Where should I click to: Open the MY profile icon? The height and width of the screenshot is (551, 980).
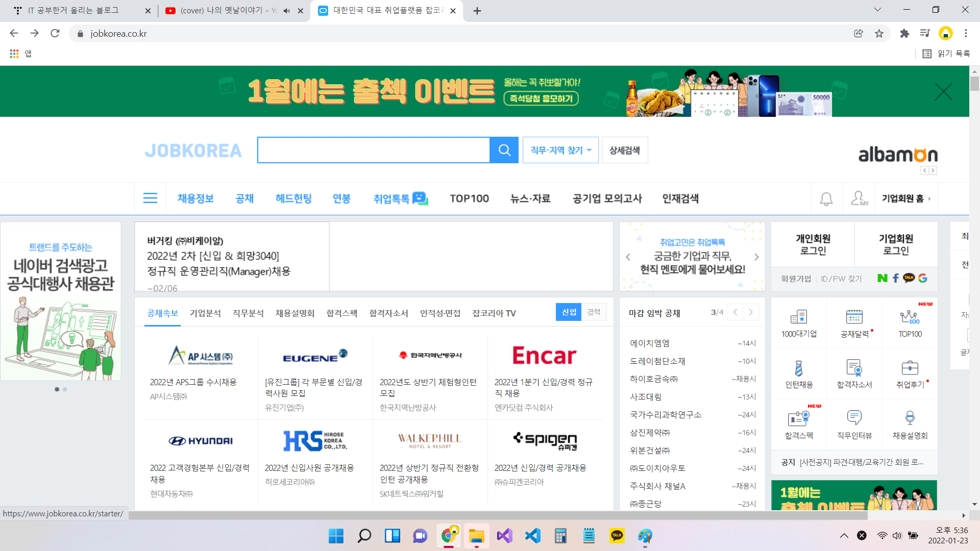859,198
